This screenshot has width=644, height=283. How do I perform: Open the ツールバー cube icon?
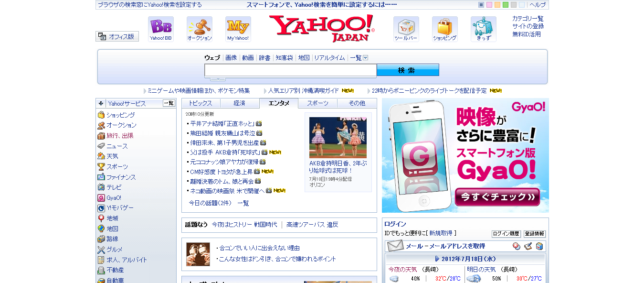tap(406, 29)
